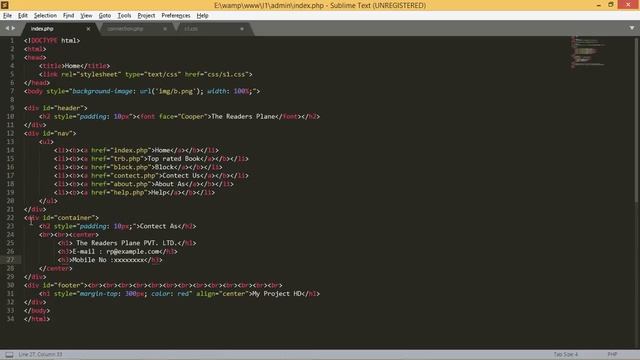Click the title text 'Home' on line 4
Image resolution: width=640 pixels, height=360 pixels.
pos(72,66)
